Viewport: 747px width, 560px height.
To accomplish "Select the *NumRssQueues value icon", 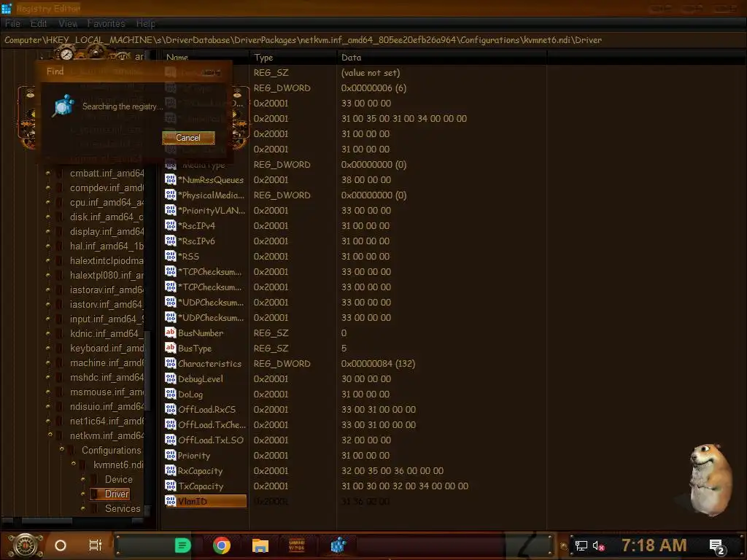I will 171,179.
